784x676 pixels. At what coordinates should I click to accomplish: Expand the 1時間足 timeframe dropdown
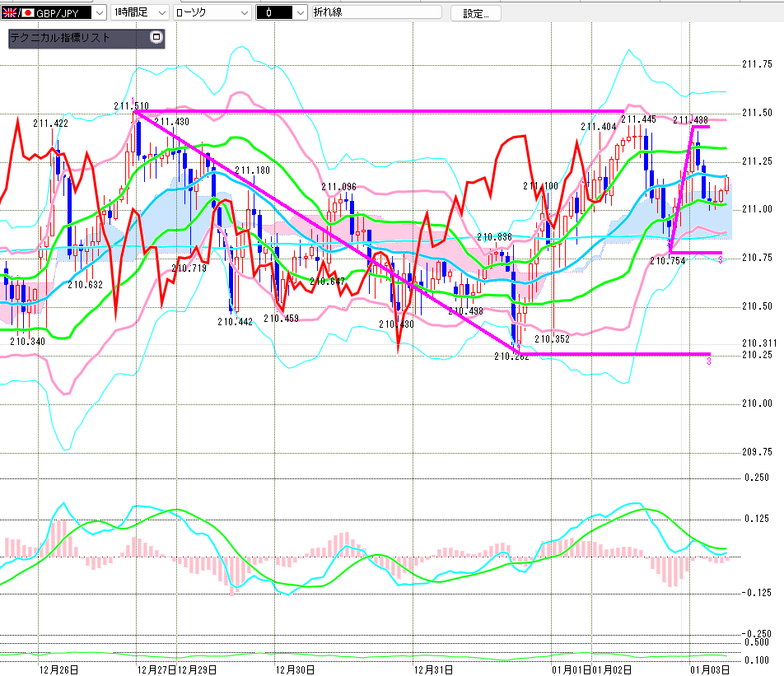(161, 13)
